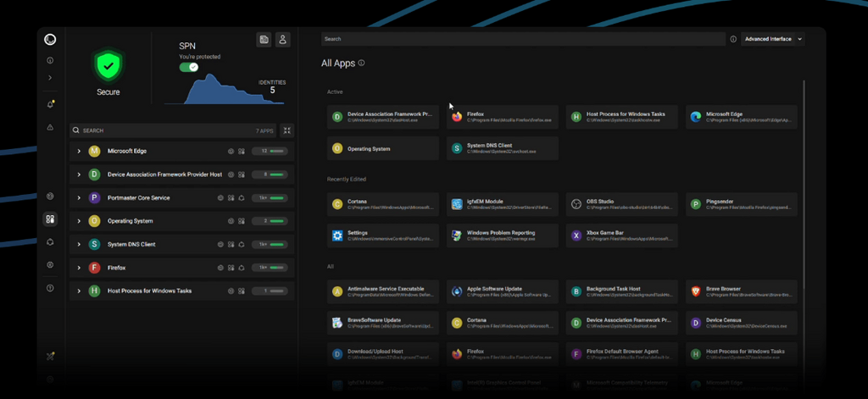Screen dimensions: 868x399
Task: Open app settings icon on Host Process list row
Action: pos(242,291)
